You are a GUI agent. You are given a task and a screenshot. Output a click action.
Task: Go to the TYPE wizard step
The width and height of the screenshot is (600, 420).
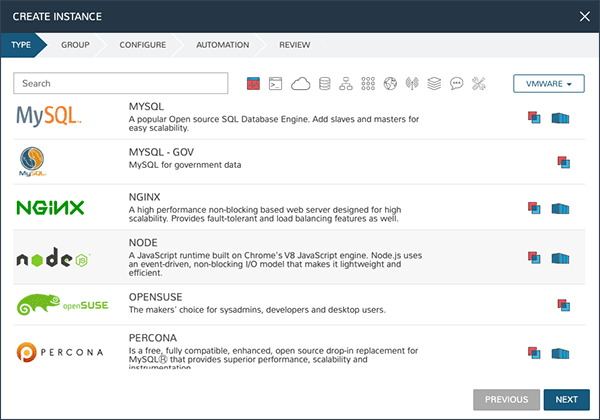(x=21, y=45)
